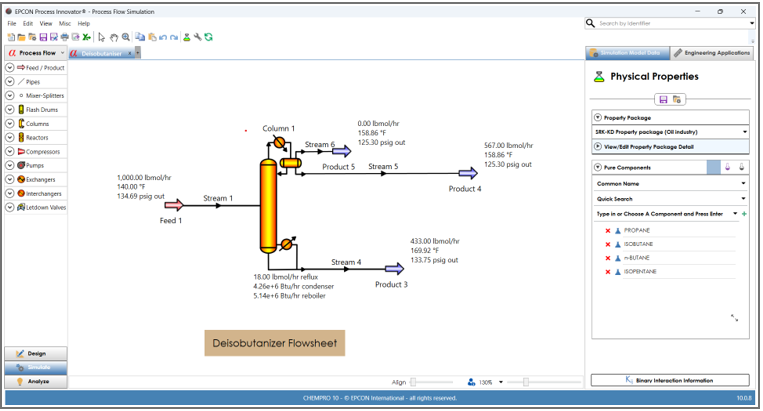Activate the zoom magnifier tool

coord(126,37)
